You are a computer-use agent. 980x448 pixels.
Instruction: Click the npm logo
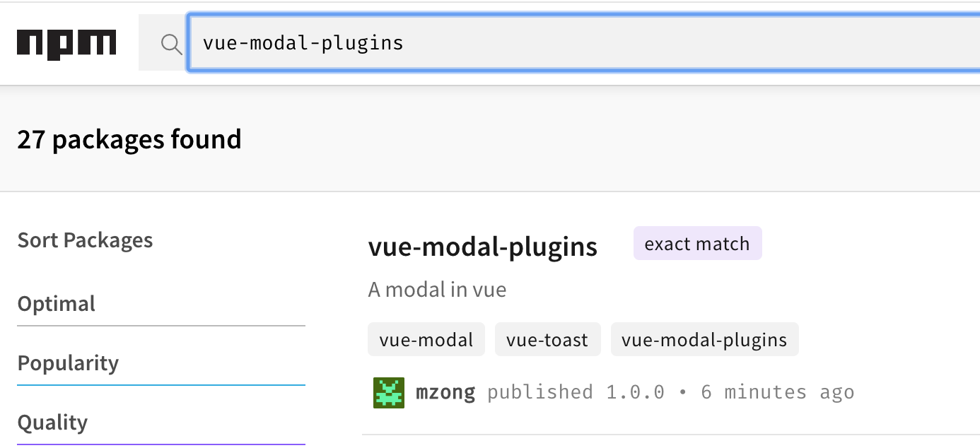click(x=66, y=44)
